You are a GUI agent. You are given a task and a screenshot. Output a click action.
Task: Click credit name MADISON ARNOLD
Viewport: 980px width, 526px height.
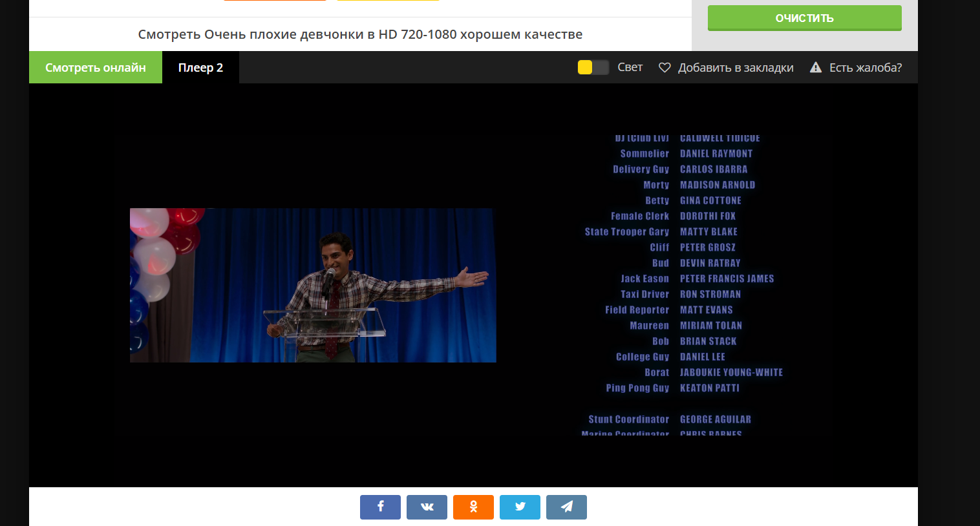(x=718, y=185)
